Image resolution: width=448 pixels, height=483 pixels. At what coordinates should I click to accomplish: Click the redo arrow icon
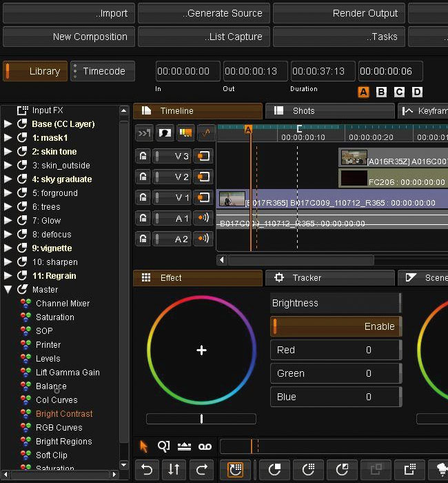point(201,469)
